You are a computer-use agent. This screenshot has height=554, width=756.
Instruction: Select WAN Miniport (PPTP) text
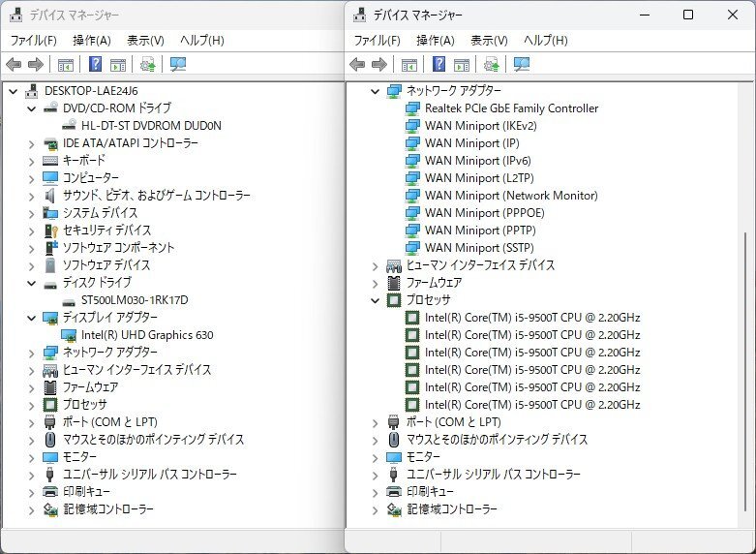pyautogui.click(x=480, y=231)
